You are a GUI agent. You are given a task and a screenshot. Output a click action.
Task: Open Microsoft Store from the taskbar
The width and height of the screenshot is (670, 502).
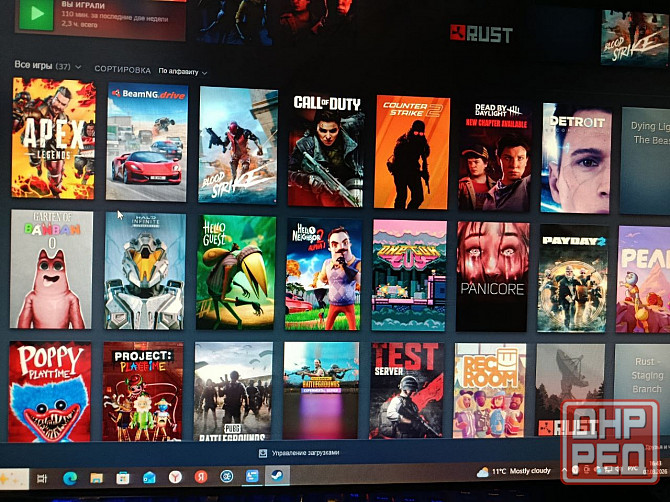coord(123,478)
